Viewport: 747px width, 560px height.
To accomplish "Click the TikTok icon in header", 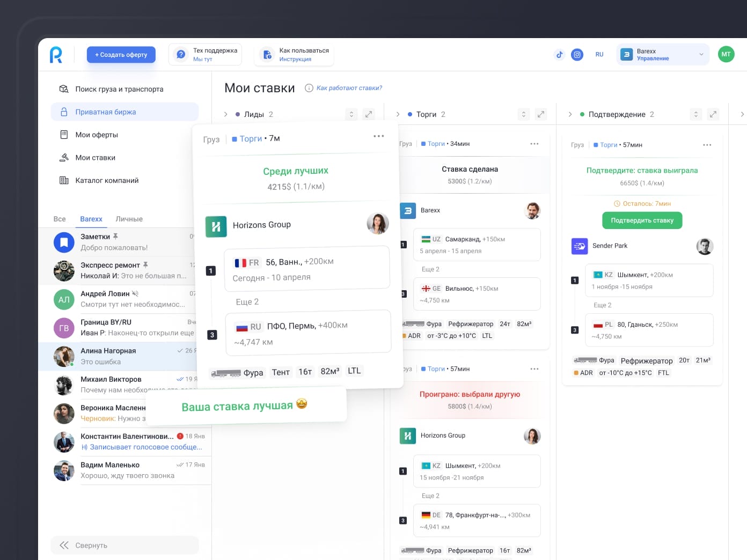I will (x=559, y=54).
